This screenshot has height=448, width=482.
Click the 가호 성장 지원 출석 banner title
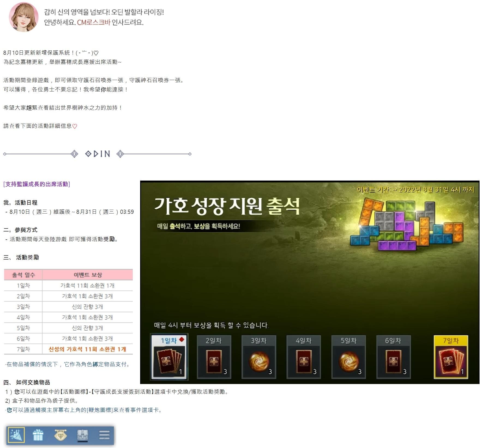click(x=227, y=206)
